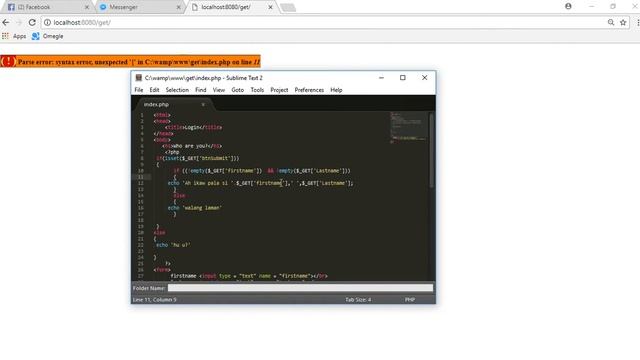Click Tab Size: 4 in status bar
Screen dimensions: 640x360
pos(358,300)
